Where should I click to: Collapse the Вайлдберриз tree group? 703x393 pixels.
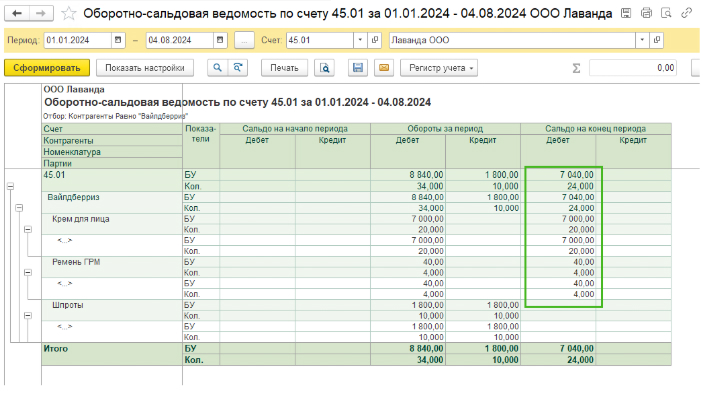click(19, 207)
